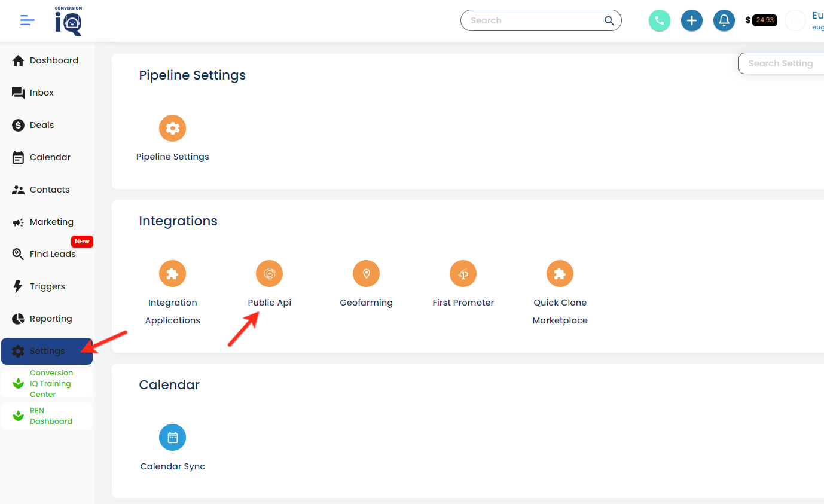Click the Pipeline Settings section heading
Viewport: 824px width, 504px height.
point(193,75)
